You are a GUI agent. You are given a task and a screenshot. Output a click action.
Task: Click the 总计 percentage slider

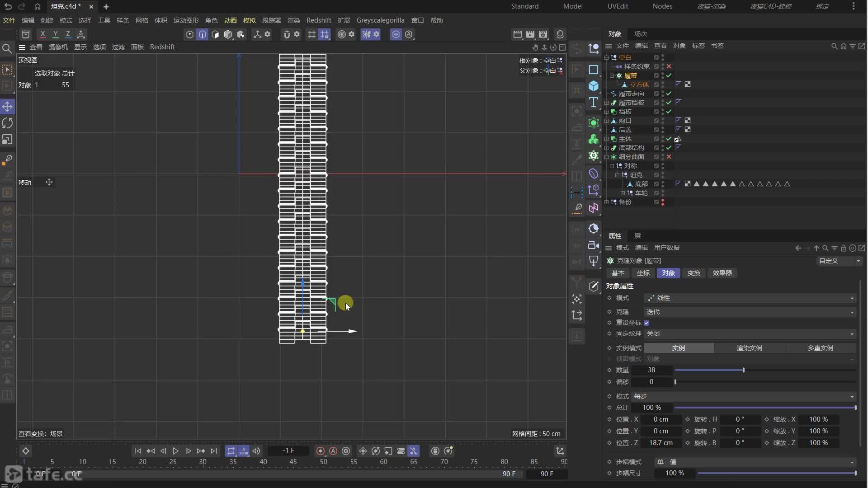[x=765, y=408]
